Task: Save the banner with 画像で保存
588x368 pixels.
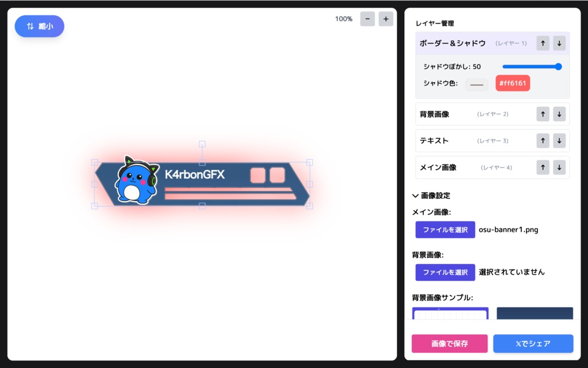Action: coord(449,343)
